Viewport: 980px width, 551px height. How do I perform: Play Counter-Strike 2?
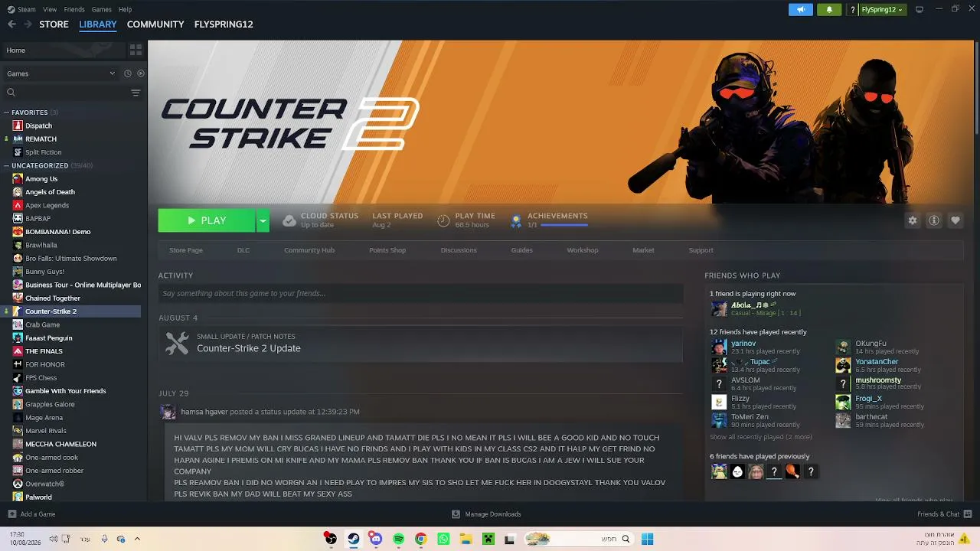click(x=207, y=220)
